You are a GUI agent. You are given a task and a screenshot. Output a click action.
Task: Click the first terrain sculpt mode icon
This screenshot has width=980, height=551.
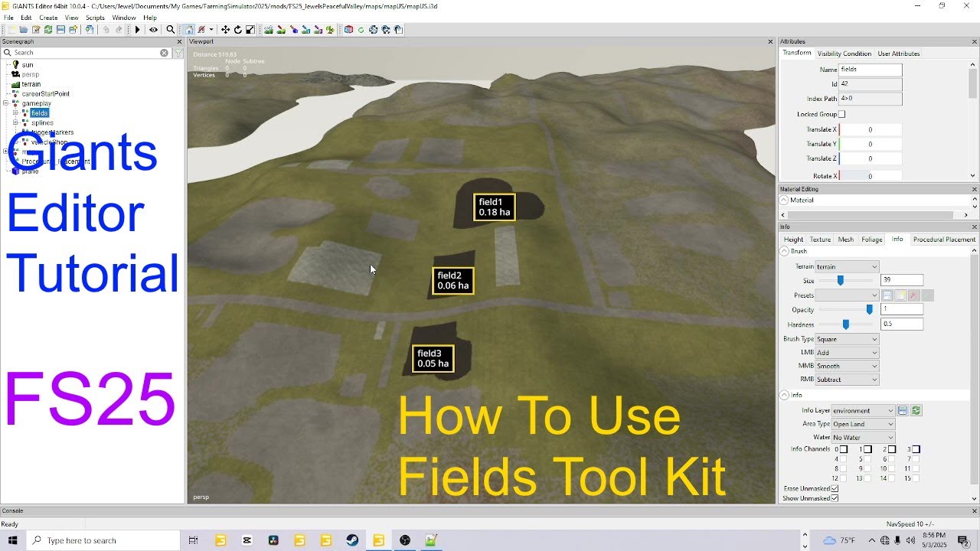tap(269, 30)
